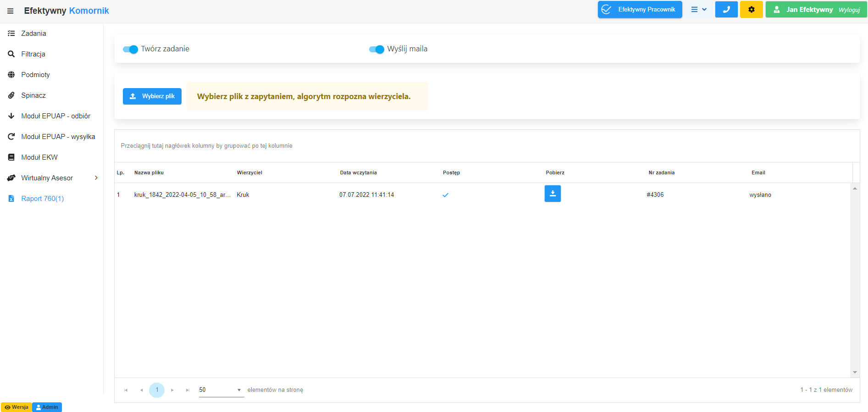Sort by Nazwa pliku column header
Image resolution: width=868 pixels, height=412 pixels.
click(x=149, y=173)
